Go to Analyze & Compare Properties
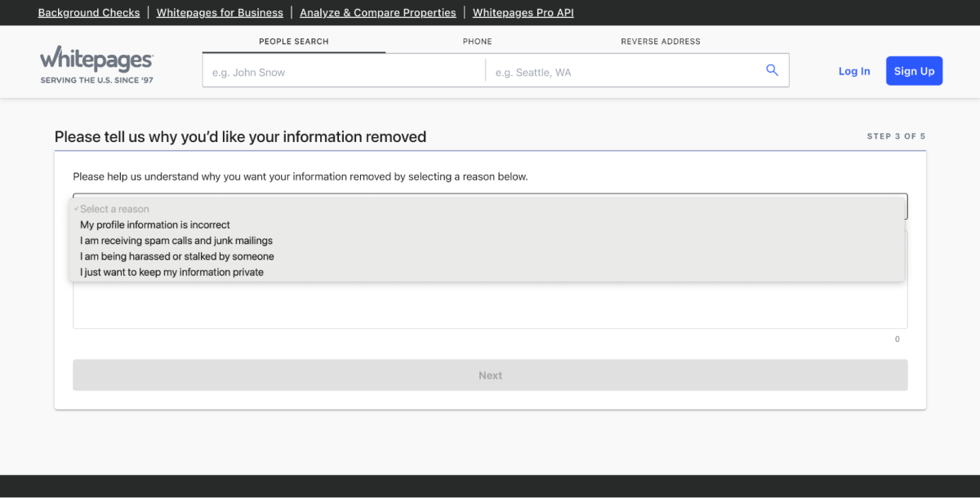Screen dimensions: 980x498 pyautogui.click(x=377, y=13)
